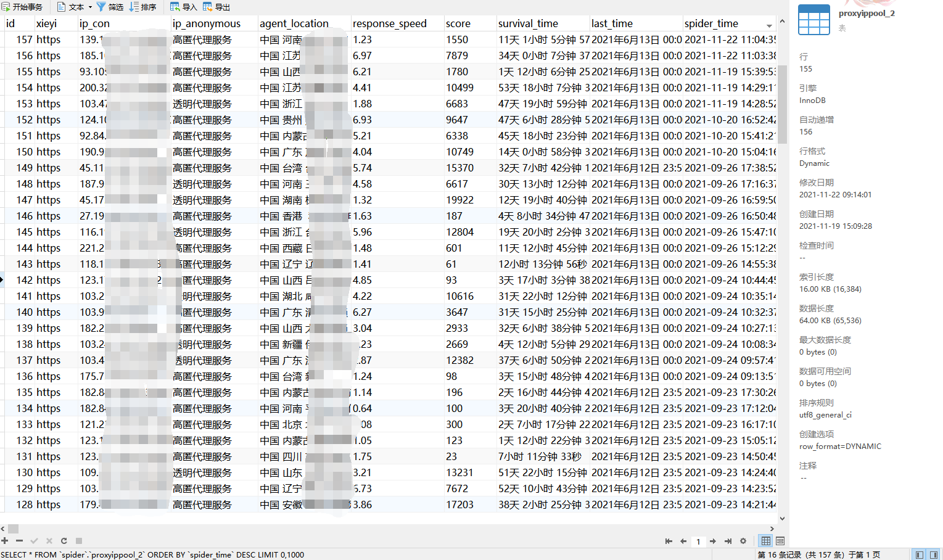Click the refresh icon below the grid

tap(64, 541)
